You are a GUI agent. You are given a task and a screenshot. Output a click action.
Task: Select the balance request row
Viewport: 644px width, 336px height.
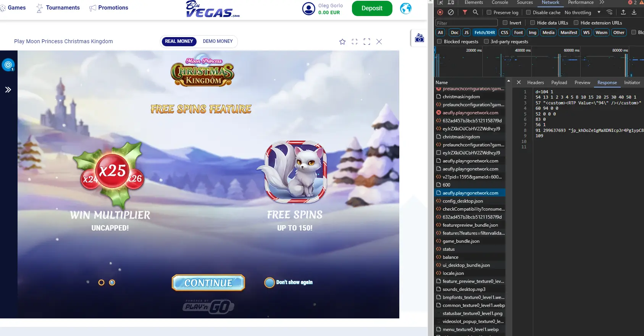pos(470,257)
